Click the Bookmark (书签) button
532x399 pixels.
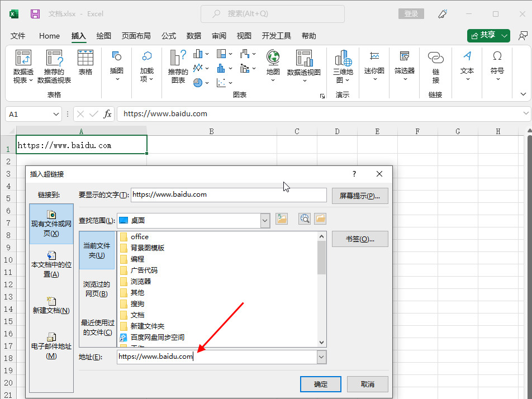coord(360,239)
